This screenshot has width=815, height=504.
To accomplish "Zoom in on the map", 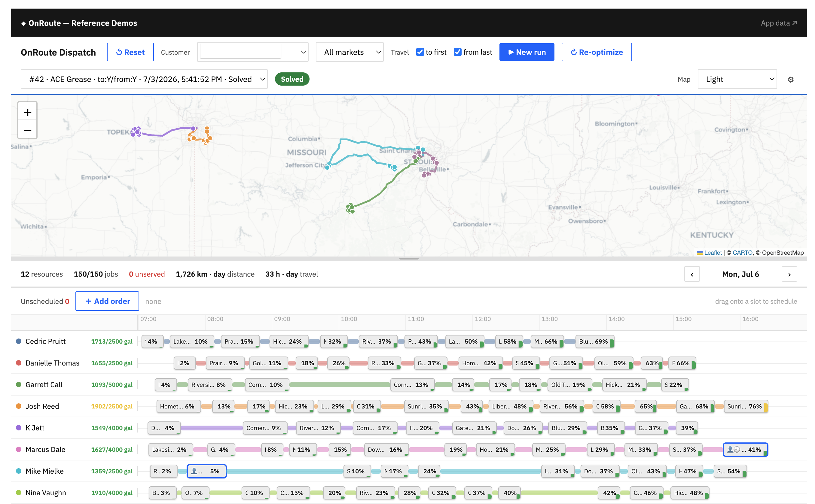I will click(27, 112).
